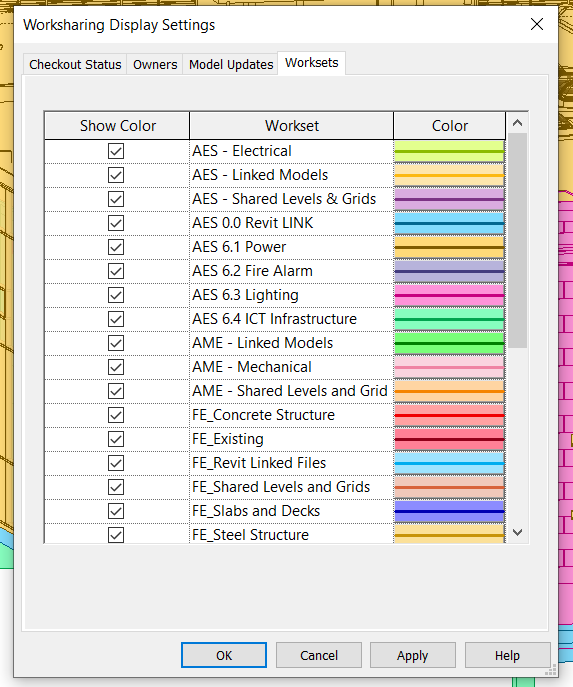
Task: Toggle Show Color for FE_Steel Structure
Action: point(116,535)
